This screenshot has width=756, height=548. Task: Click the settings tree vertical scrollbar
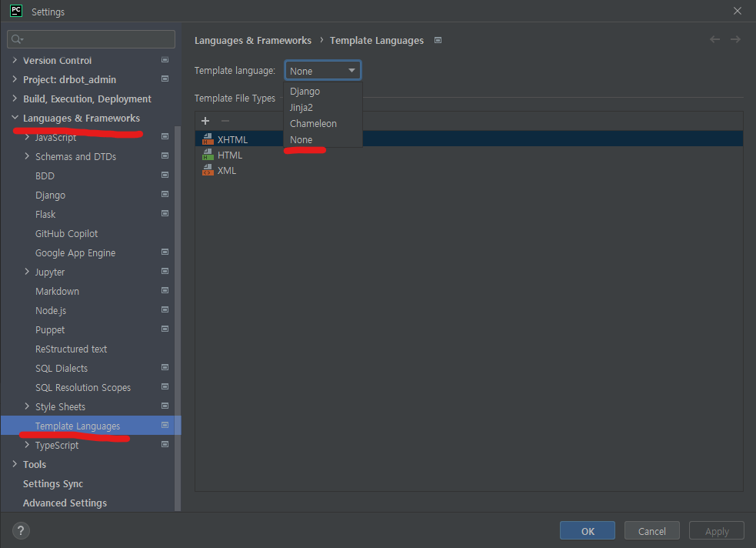coord(178,319)
